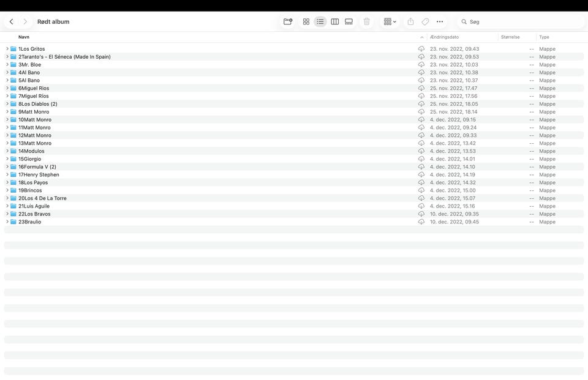Screen dimensions: 588x380
Task: Expand the 17Henry Stephen folder
Action: (x=7, y=174)
